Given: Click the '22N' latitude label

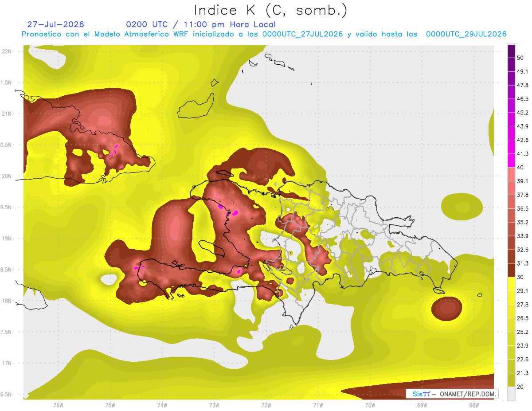Looking at the screenshot, I should tap(7, 51).
